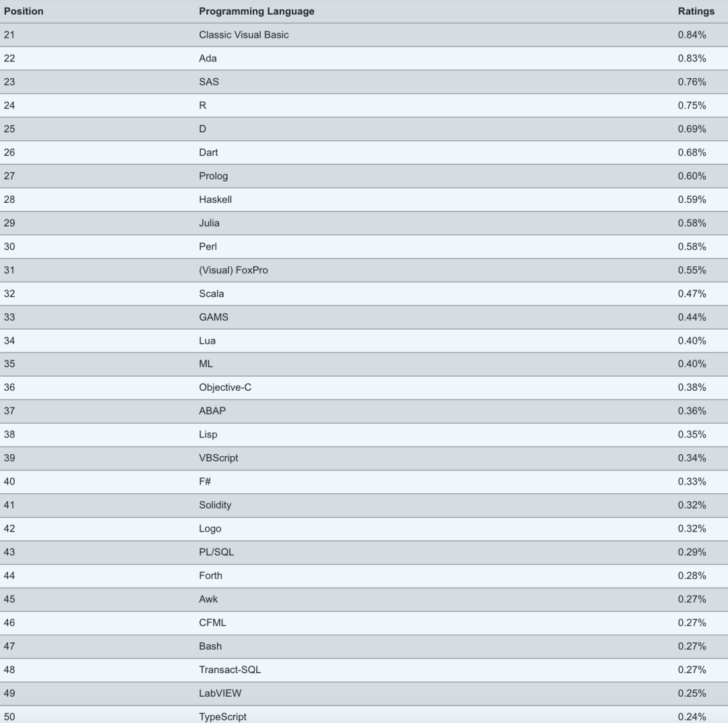The height and width of the screenshot is (723, 728).
Task: Select the Transact-SQL language name
Action: [230, 670]
